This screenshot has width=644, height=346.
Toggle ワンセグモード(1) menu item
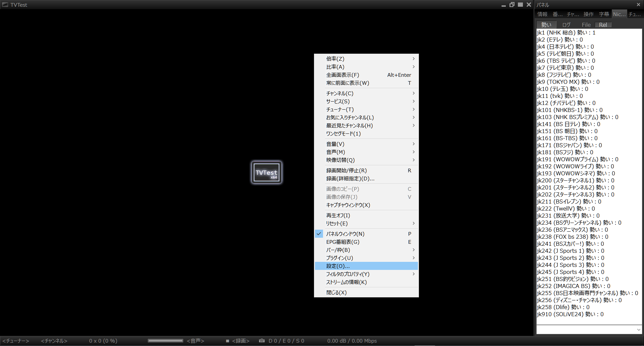point(366,133)
